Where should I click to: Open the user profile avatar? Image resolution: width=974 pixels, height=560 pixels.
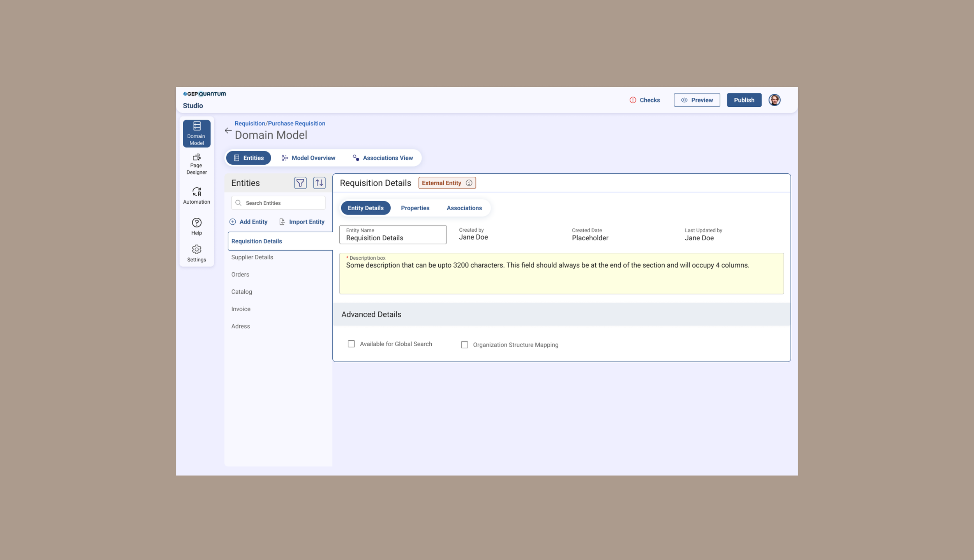[x=774, y=100]
